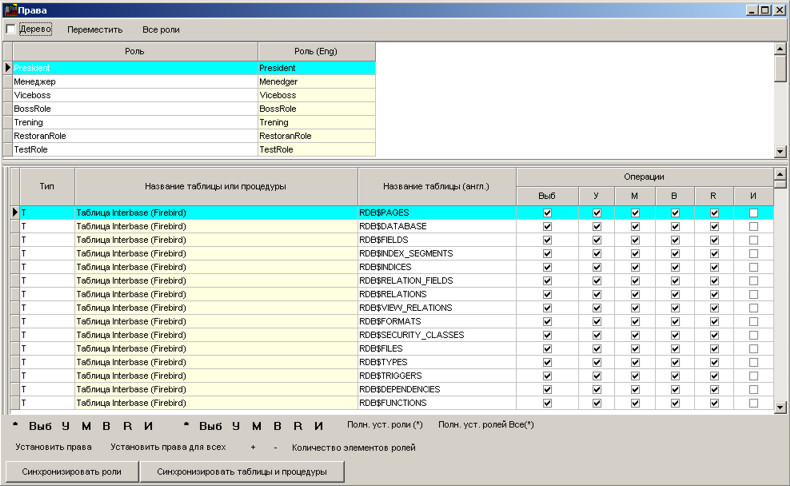The image size is (790, 486).
Task: Toggle the Дерево checkbox
Action: point(11,29)
